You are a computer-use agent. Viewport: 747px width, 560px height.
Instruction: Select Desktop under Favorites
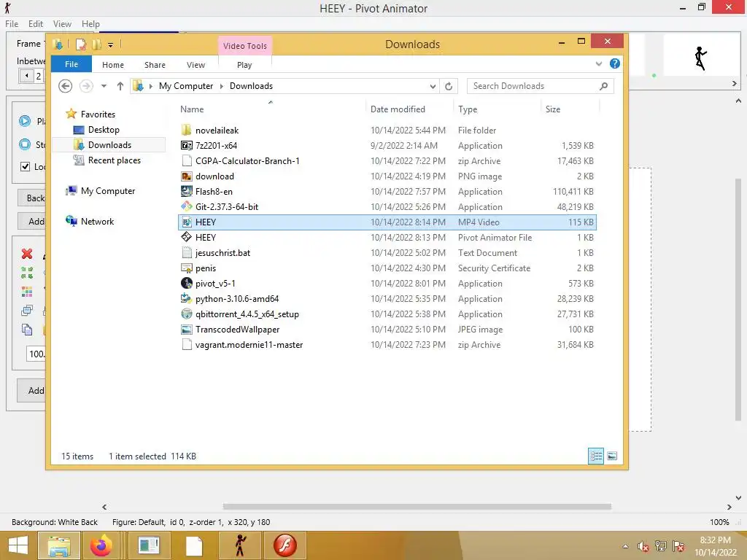click(x=104, y=130)
